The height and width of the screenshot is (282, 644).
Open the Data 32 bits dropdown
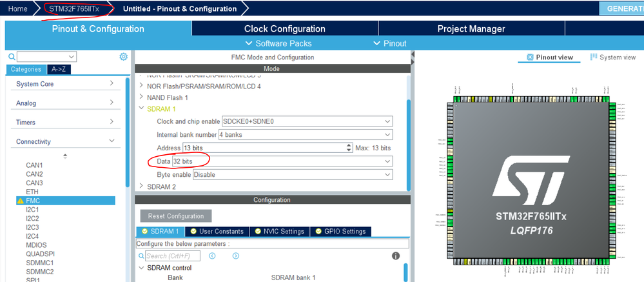pos(282,161)
